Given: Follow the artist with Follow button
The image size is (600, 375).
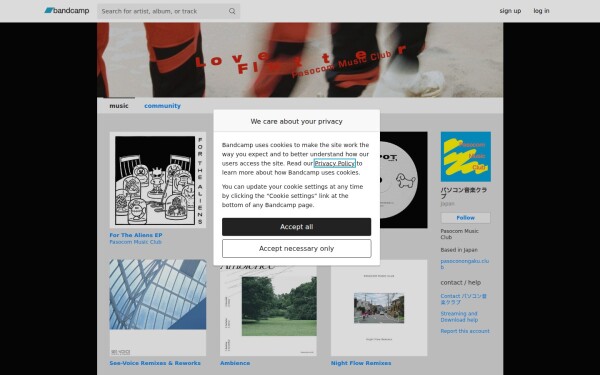Looking at the screenshot, I should (x=465, y=218).
